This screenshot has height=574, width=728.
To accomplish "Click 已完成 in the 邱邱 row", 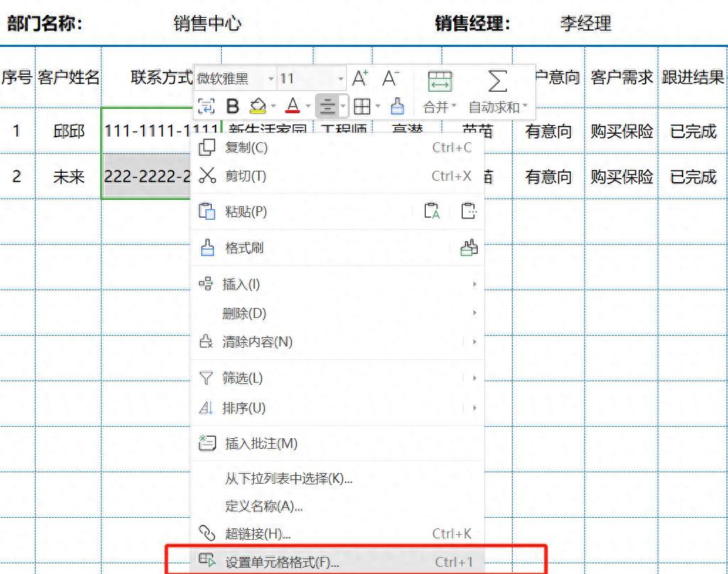I will [692, 131].
